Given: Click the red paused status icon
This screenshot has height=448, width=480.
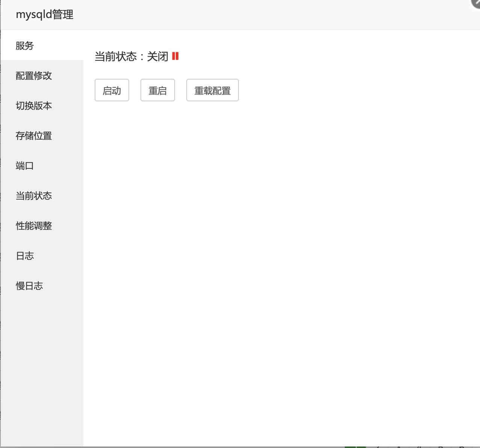Looking at the screenshot, I should click(175, 56).
